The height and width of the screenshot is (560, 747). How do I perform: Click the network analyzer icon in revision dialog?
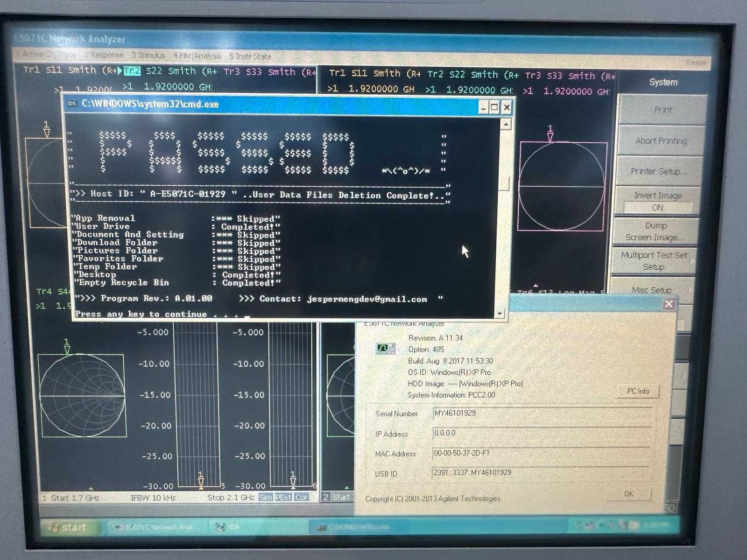coord(385,348)
